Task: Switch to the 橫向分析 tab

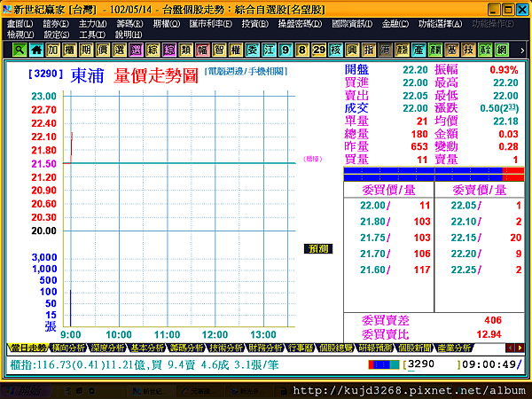Action: coord(68,348)
